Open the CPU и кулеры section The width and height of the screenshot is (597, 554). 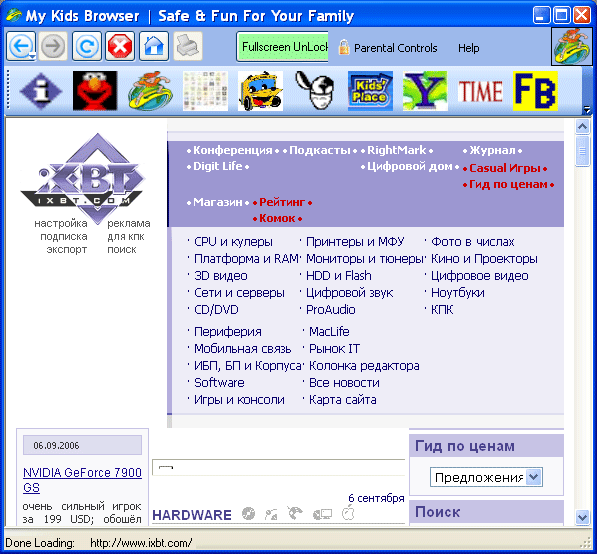pyautogui.click(x=233, y=242)
